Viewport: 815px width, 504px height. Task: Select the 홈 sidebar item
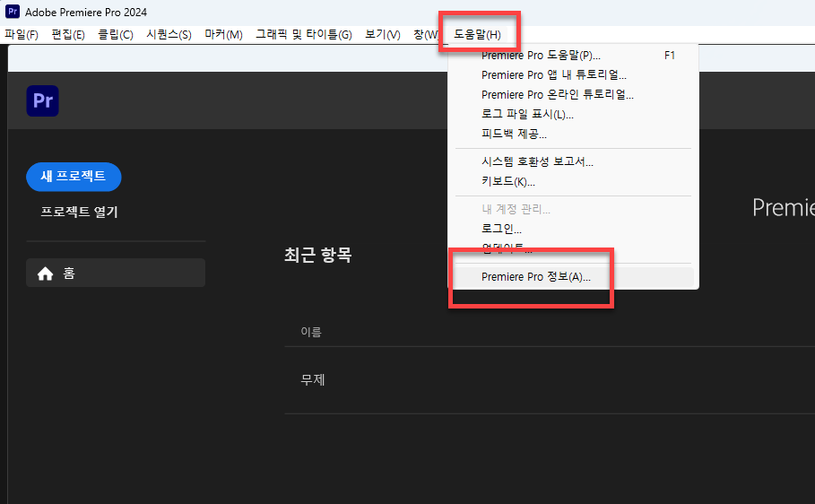pyautogui.click(x=116, y=273)
